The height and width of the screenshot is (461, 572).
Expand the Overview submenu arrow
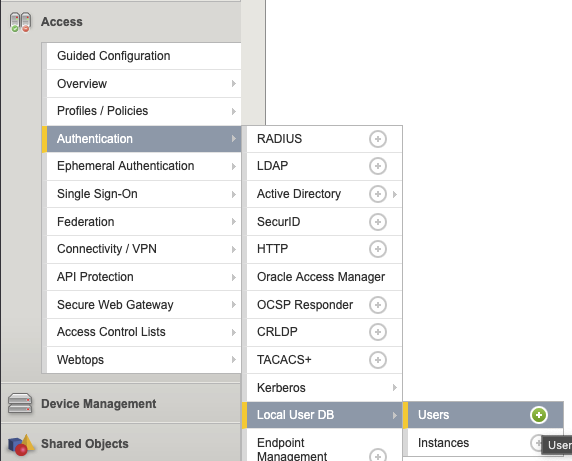pos(234,84)
